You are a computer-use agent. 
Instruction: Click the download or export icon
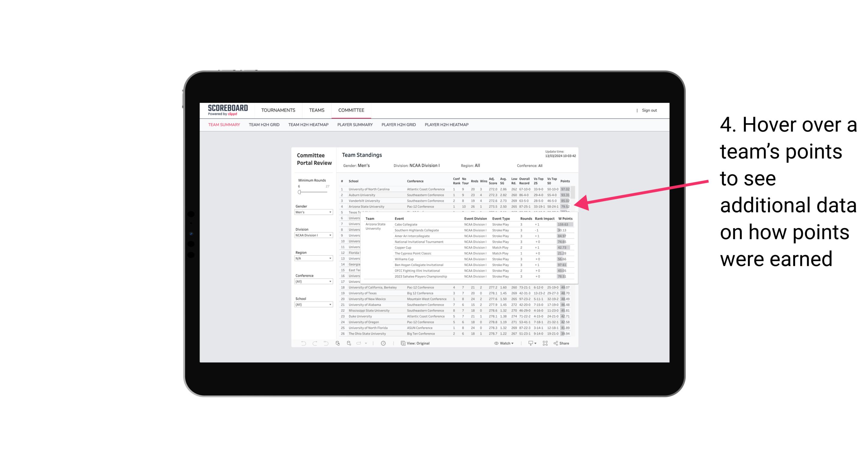tap(530, 343)
